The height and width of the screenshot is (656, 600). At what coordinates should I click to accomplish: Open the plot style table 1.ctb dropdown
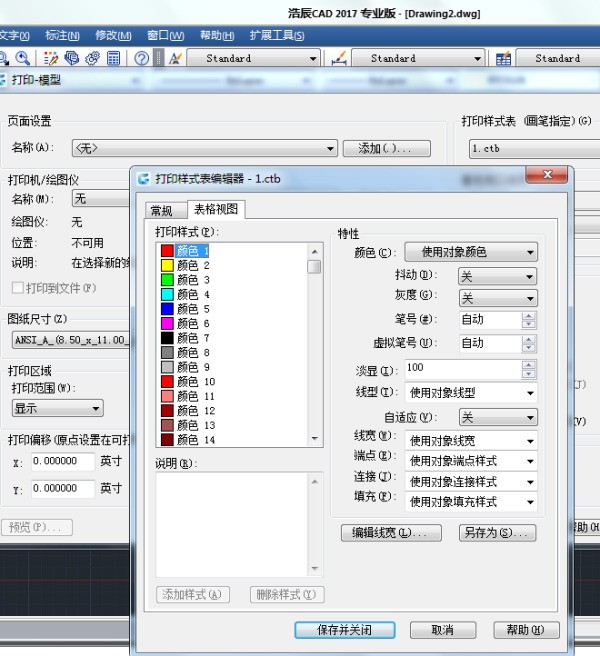[535, 149]
